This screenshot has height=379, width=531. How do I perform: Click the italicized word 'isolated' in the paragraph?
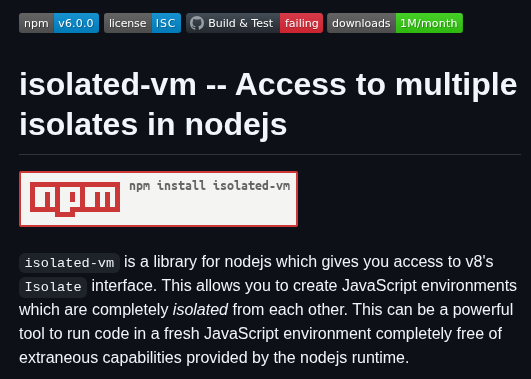pyautogui.click(x=200, y=310)
